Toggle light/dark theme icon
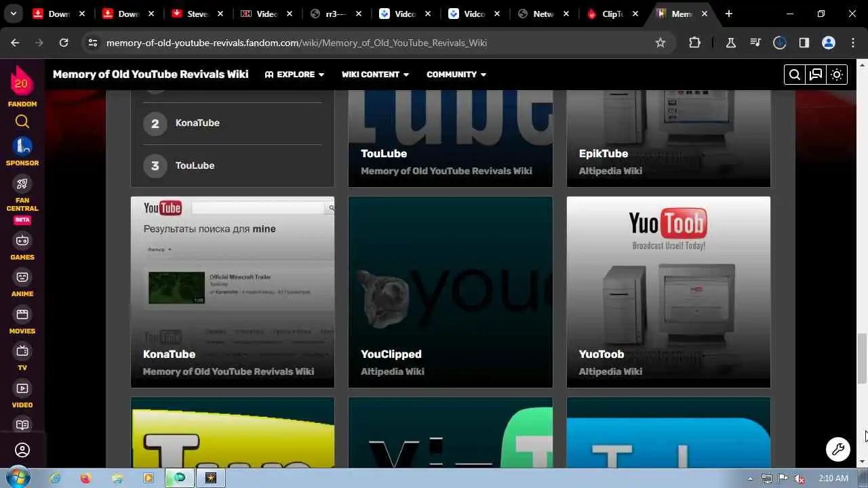 [837, 75]
